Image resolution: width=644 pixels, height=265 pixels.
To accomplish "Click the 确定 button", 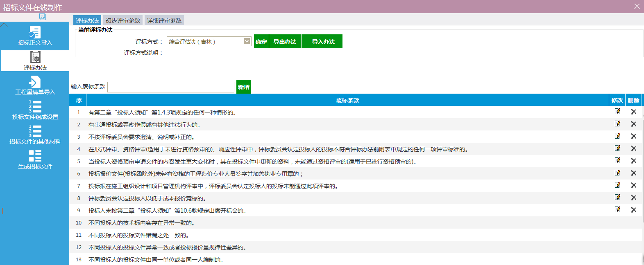I will pos(261,41).
